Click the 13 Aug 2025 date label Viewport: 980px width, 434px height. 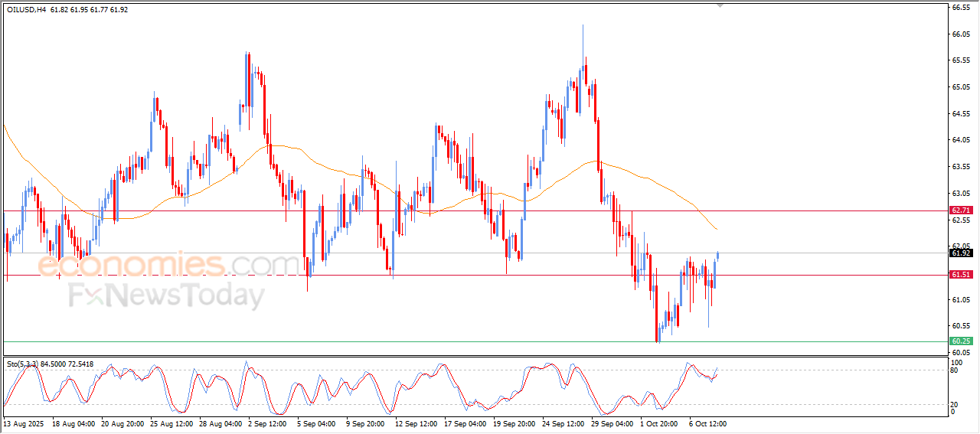tap(24, 423)
